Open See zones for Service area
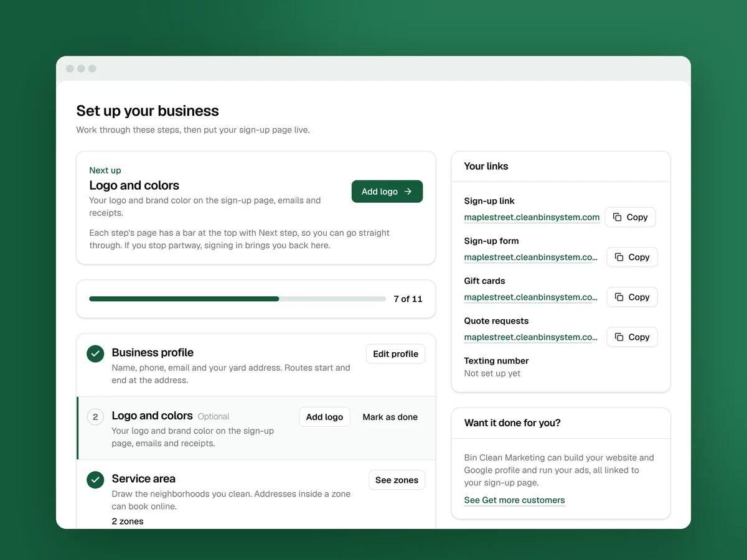Viewport: 747px width, 560px height. (x=397, y=480)
